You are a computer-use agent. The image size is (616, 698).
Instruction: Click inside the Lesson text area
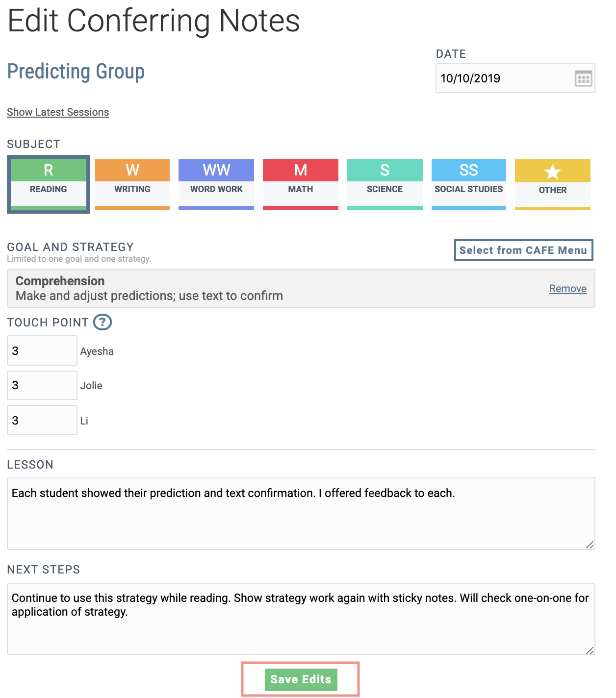point(301,512)
